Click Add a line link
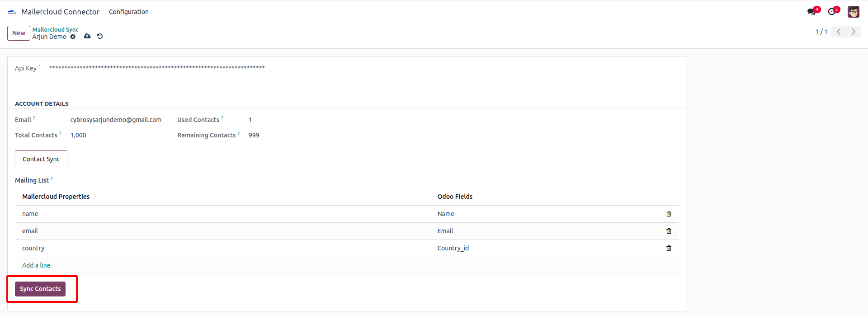Image resolution: width=868 pixels, height=315 pixels. pos(36,265)
